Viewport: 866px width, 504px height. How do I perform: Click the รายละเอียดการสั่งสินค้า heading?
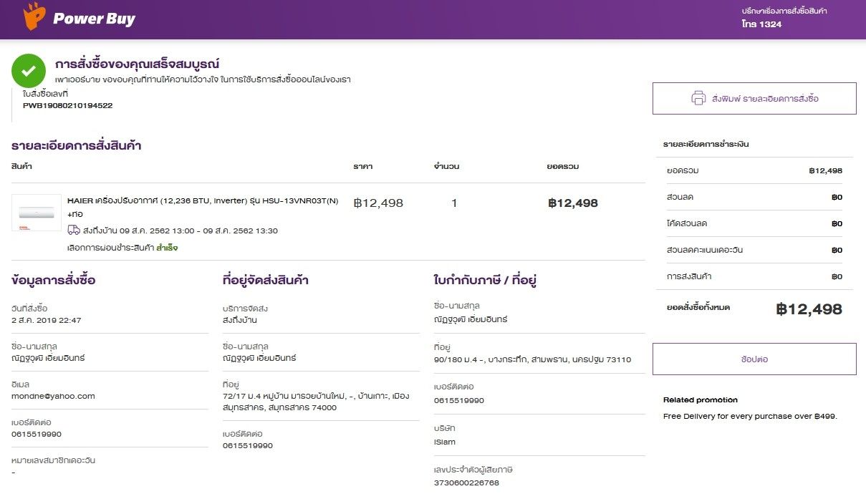point(76,145)
